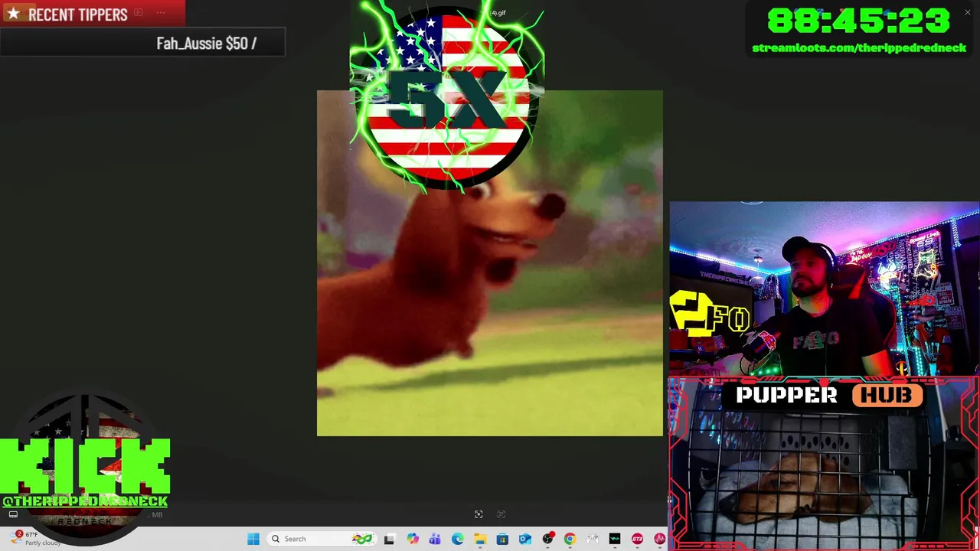Open the Windows Start menu
The height and width of the screenshot is (551, 980).
click(x=253, y=539)
